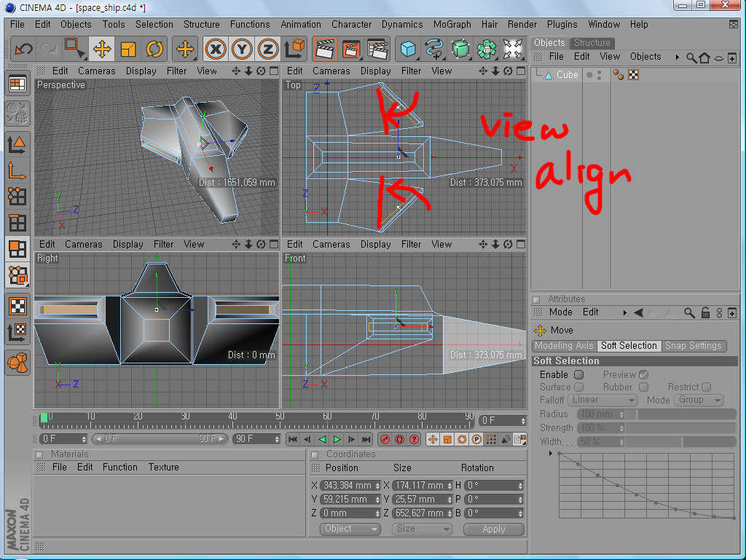Enable Soft Selection checkbox
The width and height of the screenshot is (746, 560).
(x=578, y=374)
